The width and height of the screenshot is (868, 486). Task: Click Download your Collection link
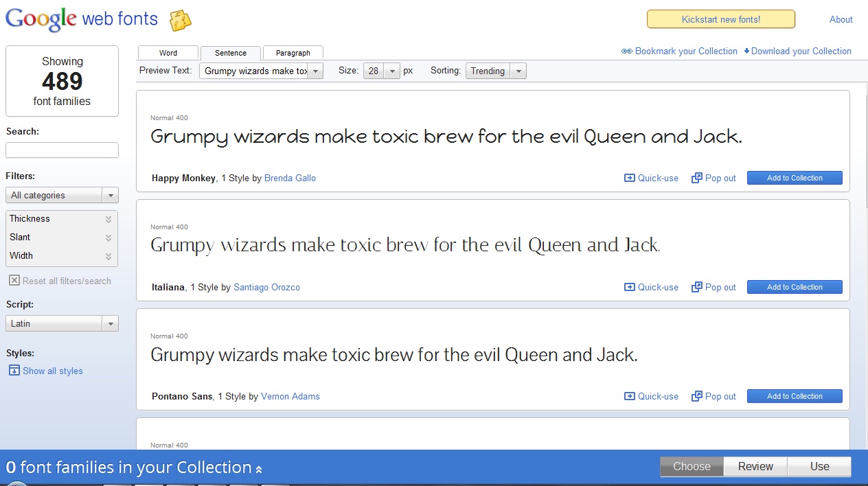(801, 51)
